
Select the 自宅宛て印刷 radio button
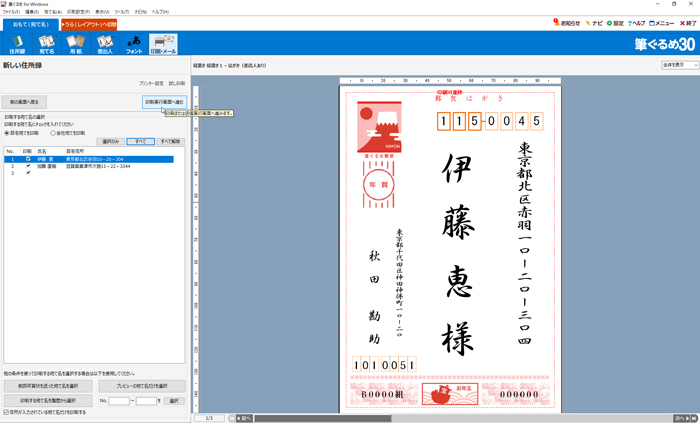[7, 132]
